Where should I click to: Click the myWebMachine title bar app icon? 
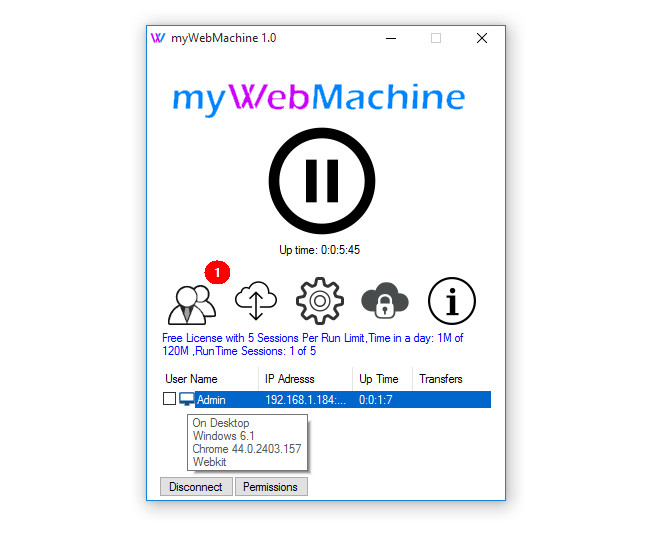(x=158, y=38)
